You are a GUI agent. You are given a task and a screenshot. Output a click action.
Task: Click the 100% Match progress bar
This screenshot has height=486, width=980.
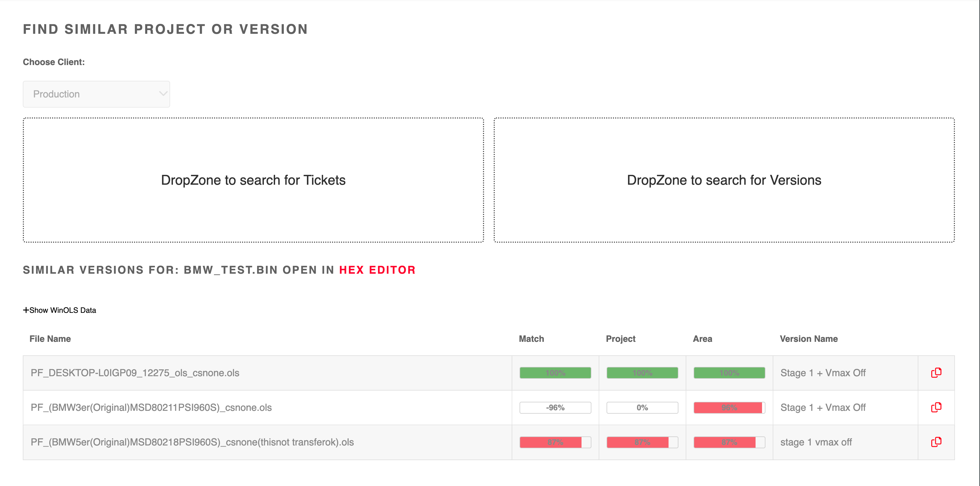555,373
